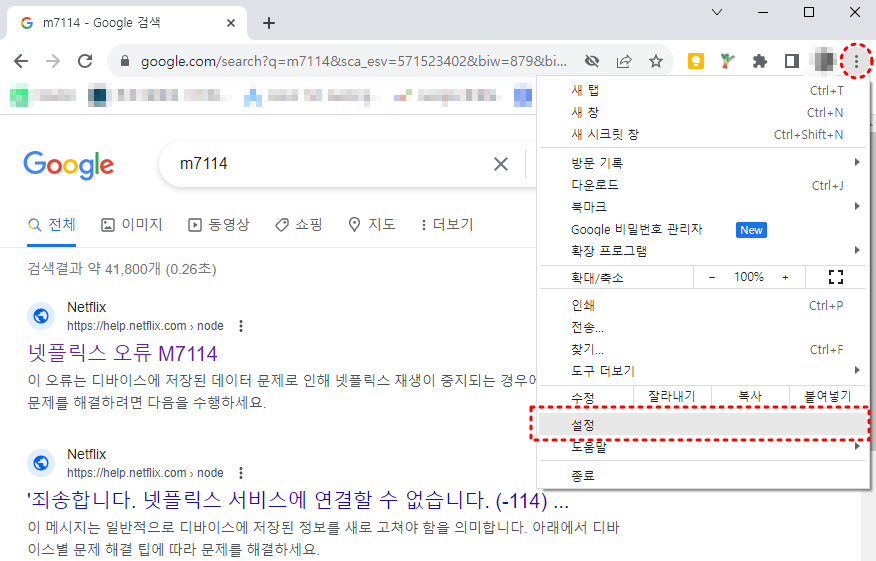Open 다운로드 from the menu

(x=705, y=184)
